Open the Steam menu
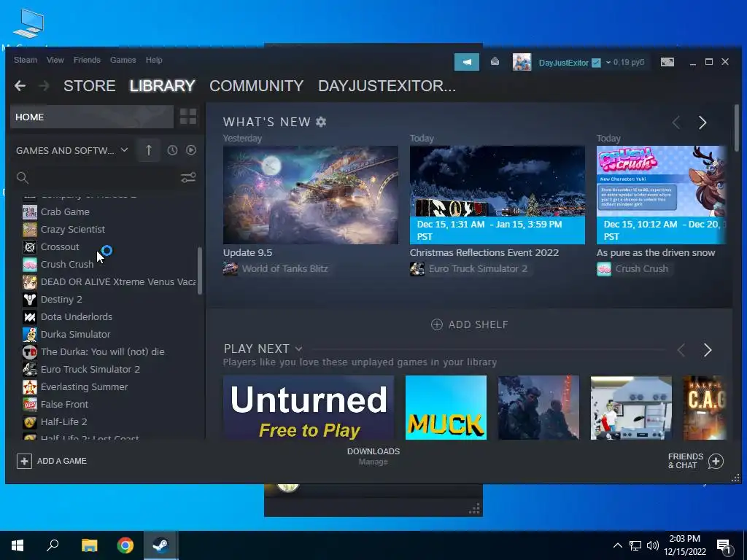 click(26, 60)
